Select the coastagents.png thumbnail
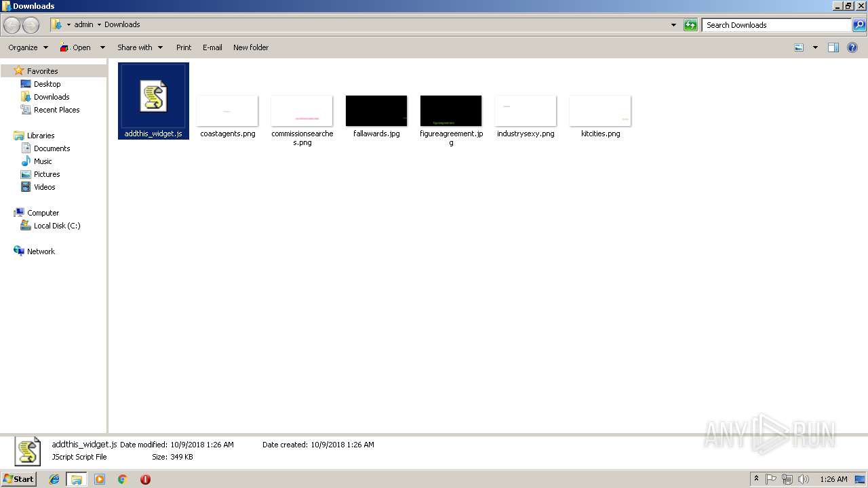This screenshot has height=488, width=868. click(x=227, y=110)
